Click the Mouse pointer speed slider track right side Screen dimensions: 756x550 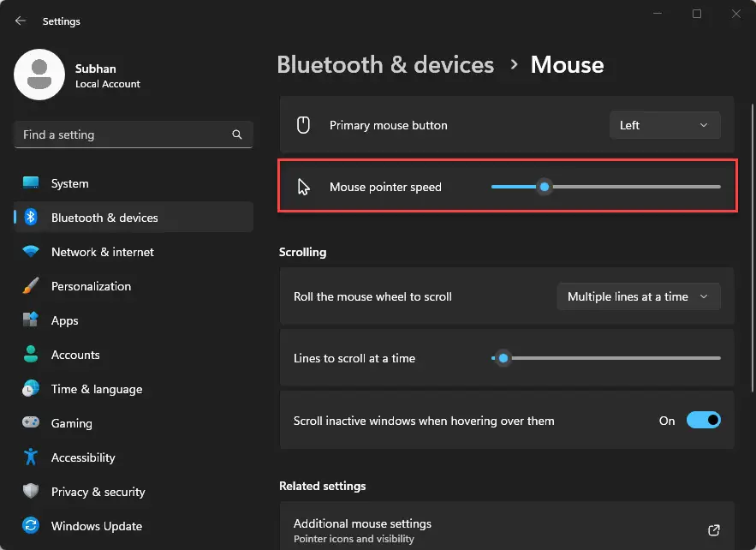click(x=636, y=187)
